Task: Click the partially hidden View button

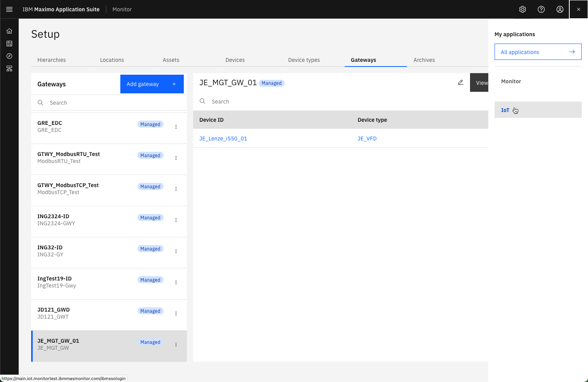Action: pos(479,82)
